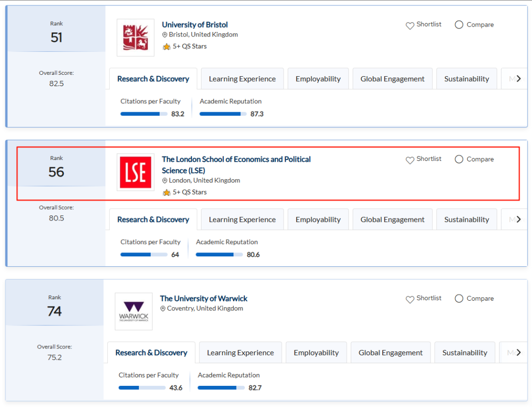Click the overall score 80.5
Image resolution: width=532 pixels, height=407 pixels.
tap(56, 218)
